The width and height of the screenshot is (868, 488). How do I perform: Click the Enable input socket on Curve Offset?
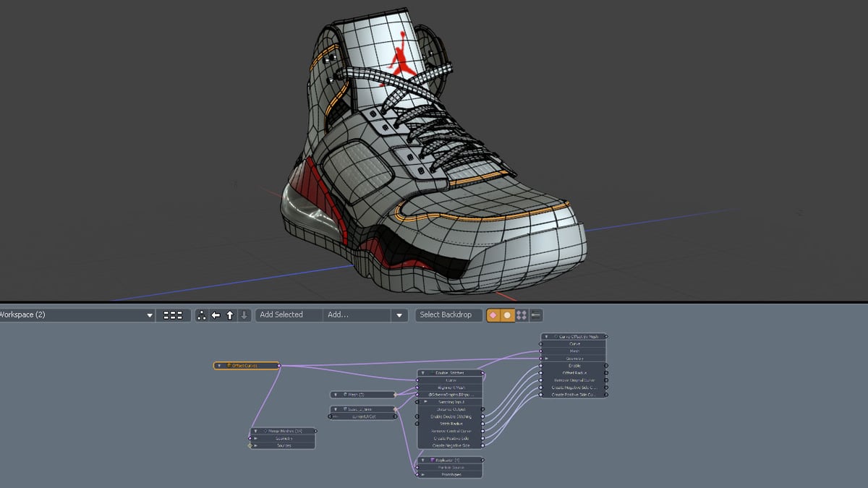(542, 367)
